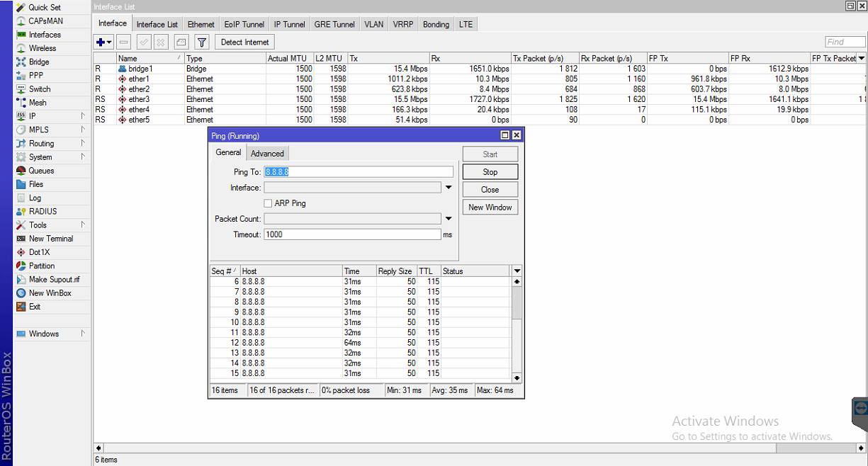Click the Timeout input field
The width and height of the screenshot is (868, 466).
click(x=353, y=234)
